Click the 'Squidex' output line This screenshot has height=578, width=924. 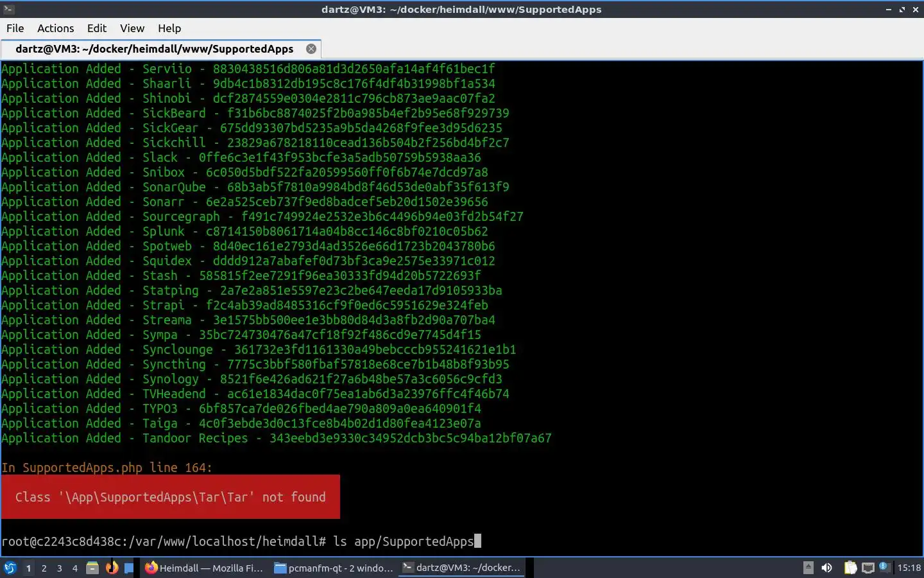248,261
